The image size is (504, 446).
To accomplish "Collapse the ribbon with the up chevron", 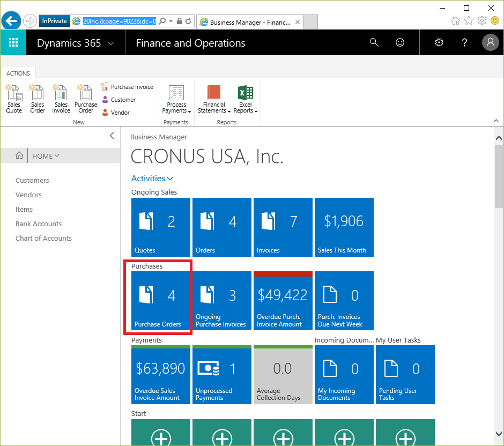I will coord(496,121).
